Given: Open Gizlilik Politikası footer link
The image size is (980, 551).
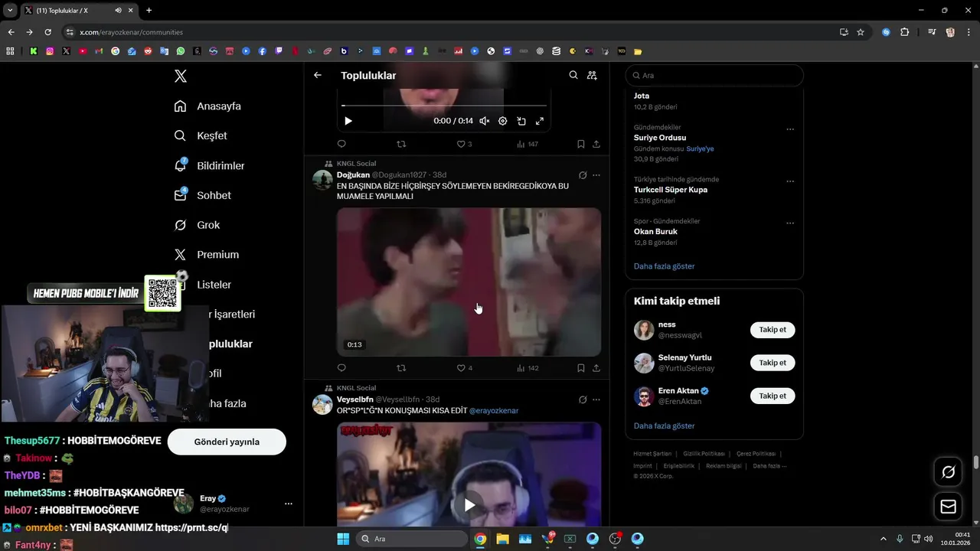Looking at the screenshot, I should click(x=704, y=454).
